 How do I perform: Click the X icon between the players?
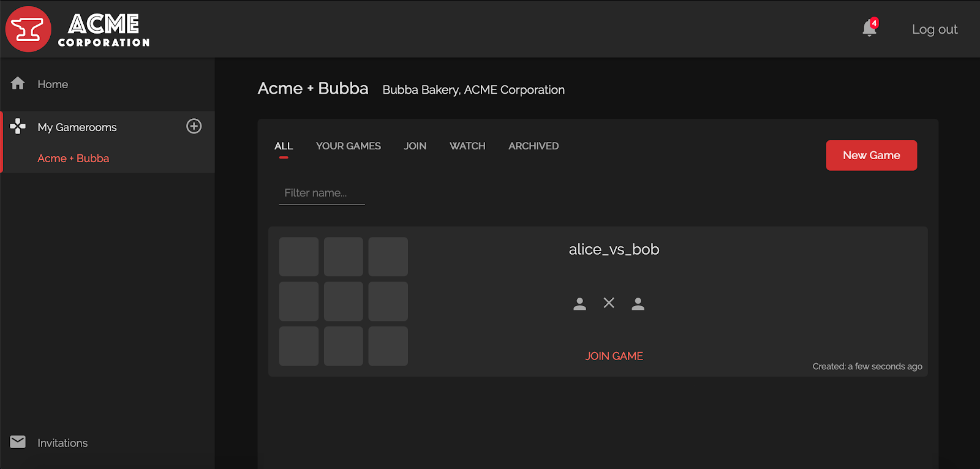[609, 303]
